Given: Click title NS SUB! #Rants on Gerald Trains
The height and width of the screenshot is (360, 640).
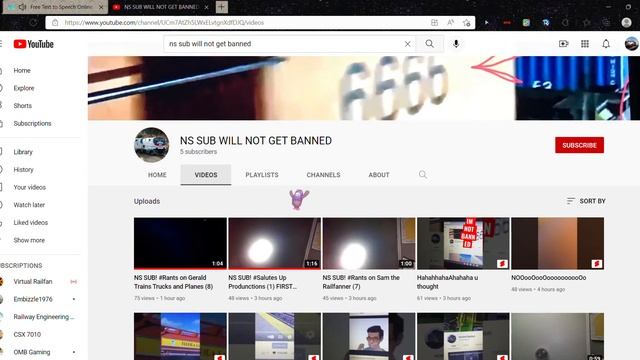Looking at the screenshot, I should click(173, 282).
